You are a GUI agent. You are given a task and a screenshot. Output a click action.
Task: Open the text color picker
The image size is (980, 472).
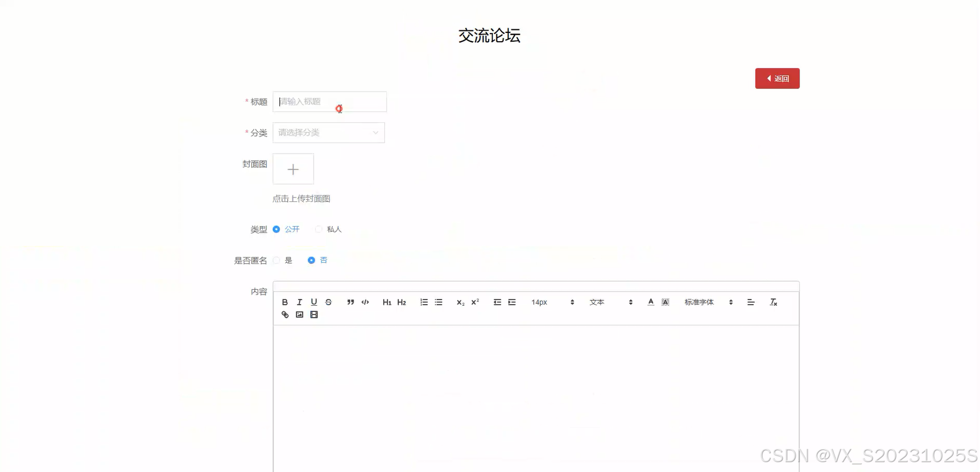(x=651, y=302)
